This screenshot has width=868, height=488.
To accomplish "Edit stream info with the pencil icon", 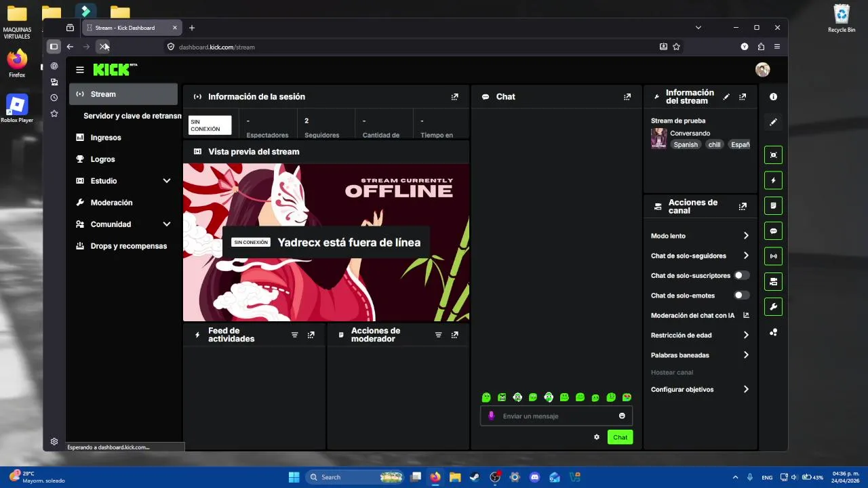I will coord(726,97).
